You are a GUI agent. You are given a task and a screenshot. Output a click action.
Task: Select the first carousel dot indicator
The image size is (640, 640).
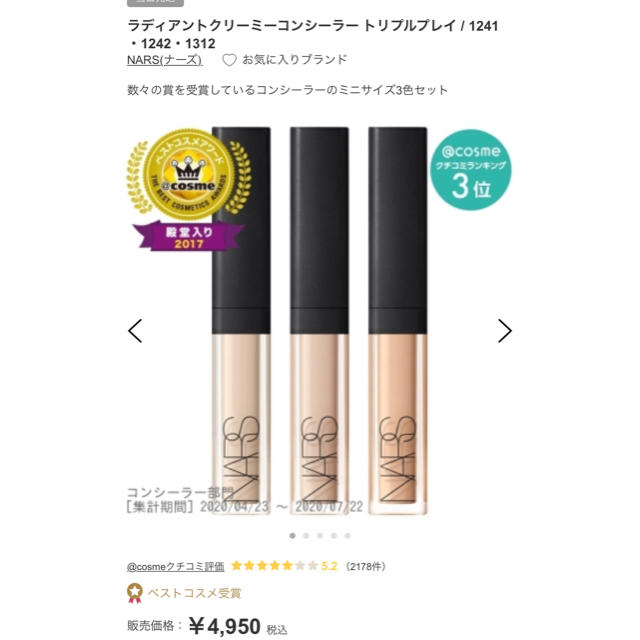pyautogui.click(x=292, y=536)
